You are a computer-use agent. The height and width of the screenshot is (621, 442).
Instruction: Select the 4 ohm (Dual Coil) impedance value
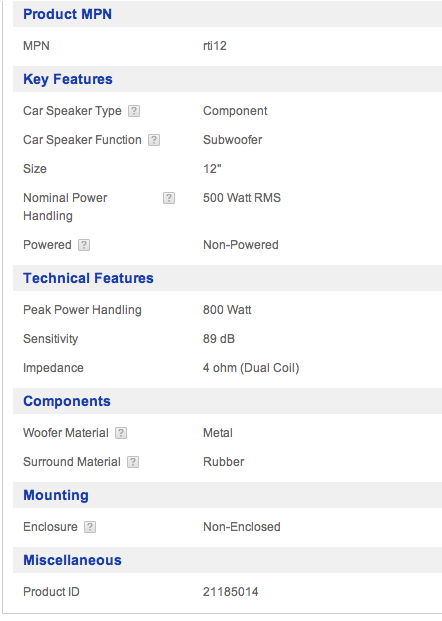pos(251,368)
